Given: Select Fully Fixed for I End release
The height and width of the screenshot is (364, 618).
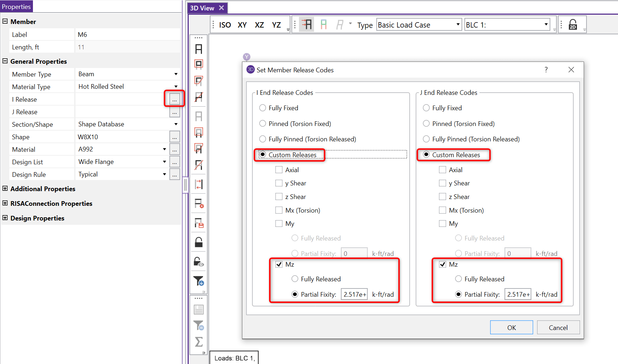Looking at the screenshot, I should click(263, 108).
